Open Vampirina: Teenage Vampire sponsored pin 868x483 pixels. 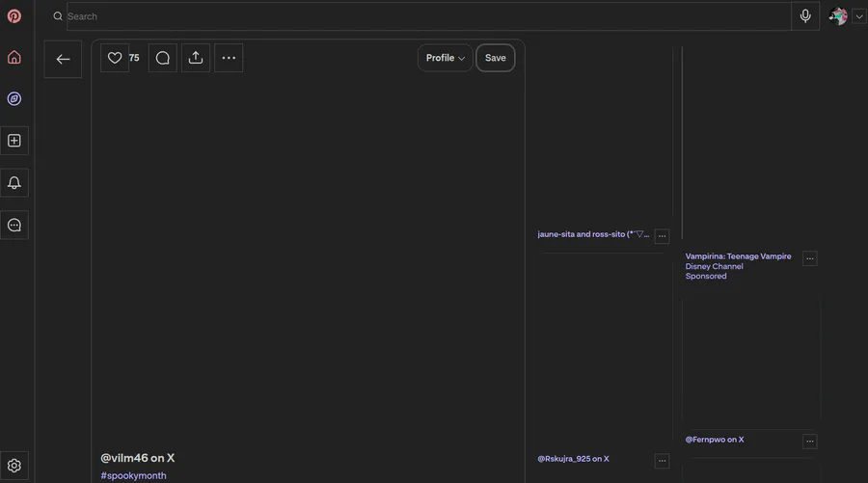738,256
